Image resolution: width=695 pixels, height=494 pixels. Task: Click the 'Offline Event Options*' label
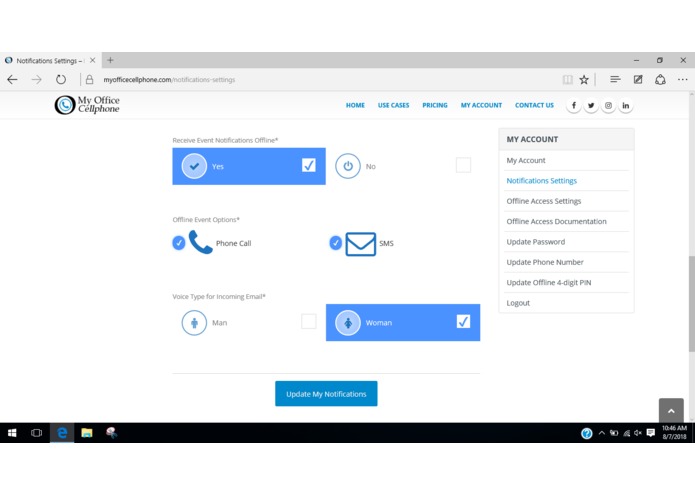click(x=206, y=220)
